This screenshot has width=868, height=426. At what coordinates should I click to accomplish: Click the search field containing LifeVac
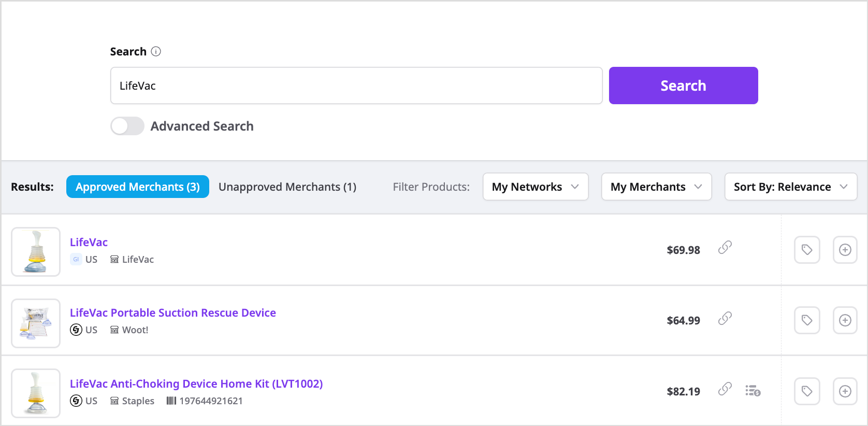coord(356,86)
